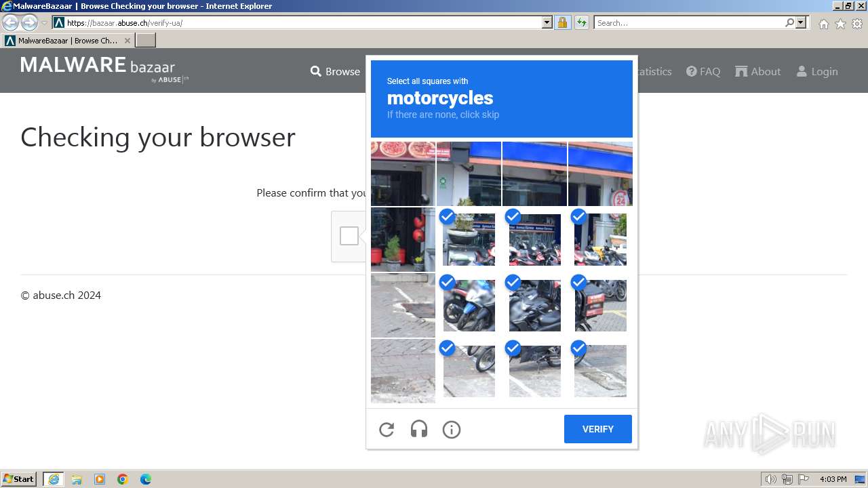Click the search magnifier icon in the search box
The image size is (868, 488).
pyautogui.click(x=789, y=22)
